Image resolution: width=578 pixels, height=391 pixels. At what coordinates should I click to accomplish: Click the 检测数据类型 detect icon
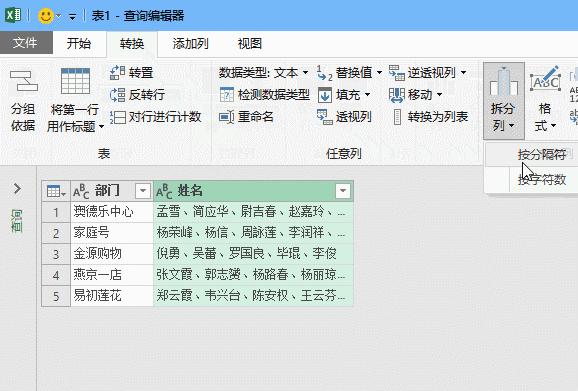pyautogui.click(x=226, y=95)
